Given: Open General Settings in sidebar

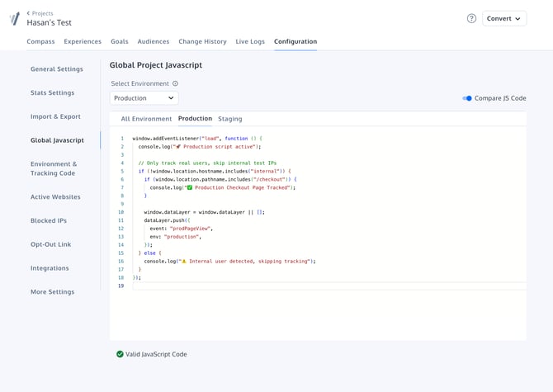Looking at the screenshot, I should [57, 69].
